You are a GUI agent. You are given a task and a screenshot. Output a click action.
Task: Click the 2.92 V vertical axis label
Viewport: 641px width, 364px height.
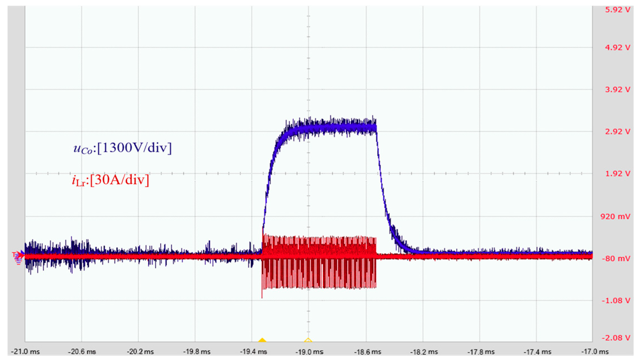click(617, 132)
